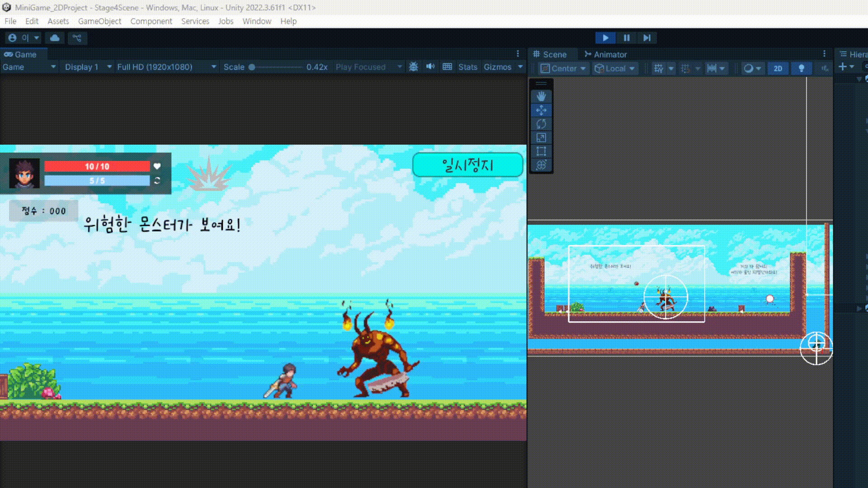Select the Scale tool
This screenshot has height=488, width=868.
541,138
